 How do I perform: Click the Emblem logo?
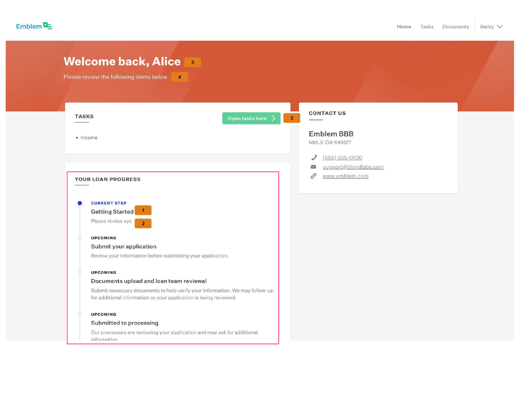click(x=34, y=26)
